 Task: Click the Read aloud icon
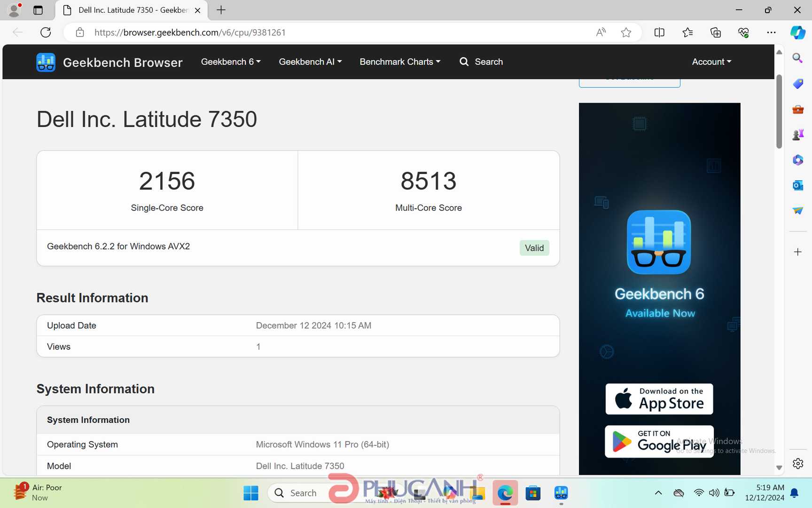601,32
